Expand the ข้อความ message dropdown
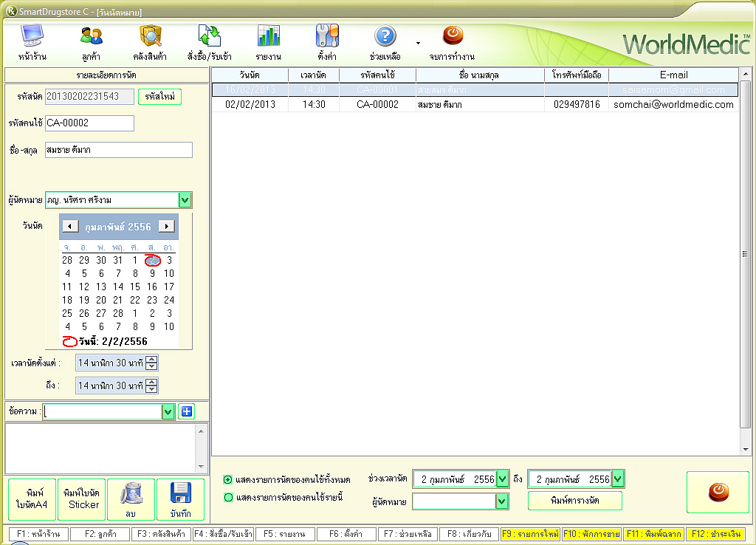Viewport: 756px width, 545px height. (x=168, y=411)
